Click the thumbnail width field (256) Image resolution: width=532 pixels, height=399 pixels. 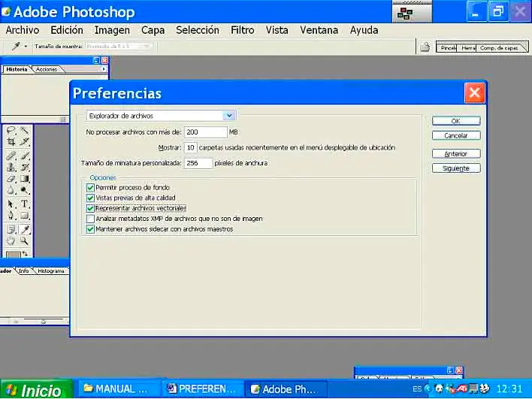[x=198, y=163]
